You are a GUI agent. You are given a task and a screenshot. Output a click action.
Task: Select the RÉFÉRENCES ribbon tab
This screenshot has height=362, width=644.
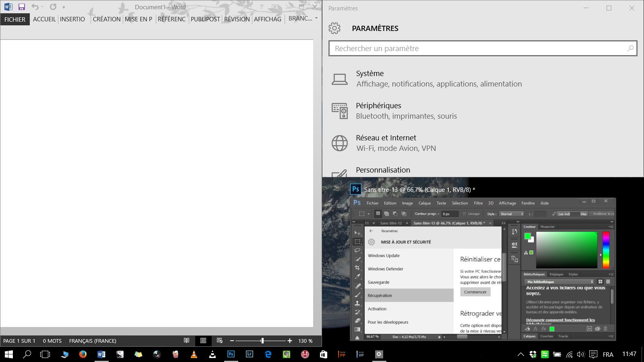172,19
